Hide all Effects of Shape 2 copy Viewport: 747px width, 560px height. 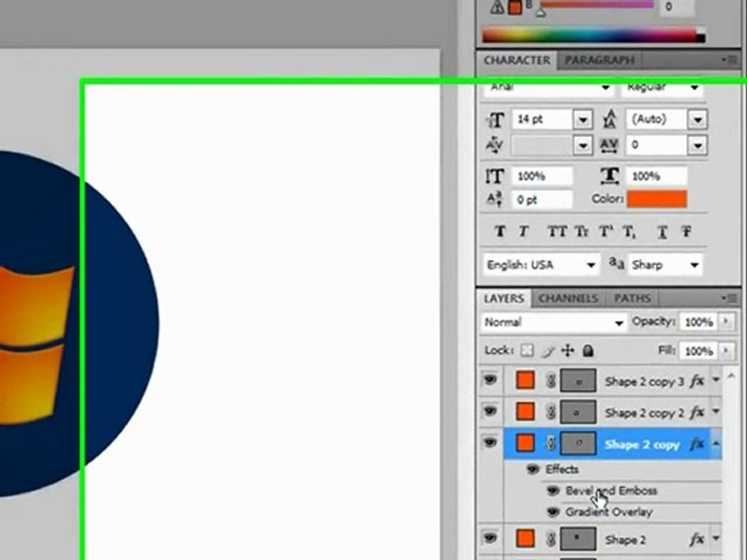pos(532,470)
